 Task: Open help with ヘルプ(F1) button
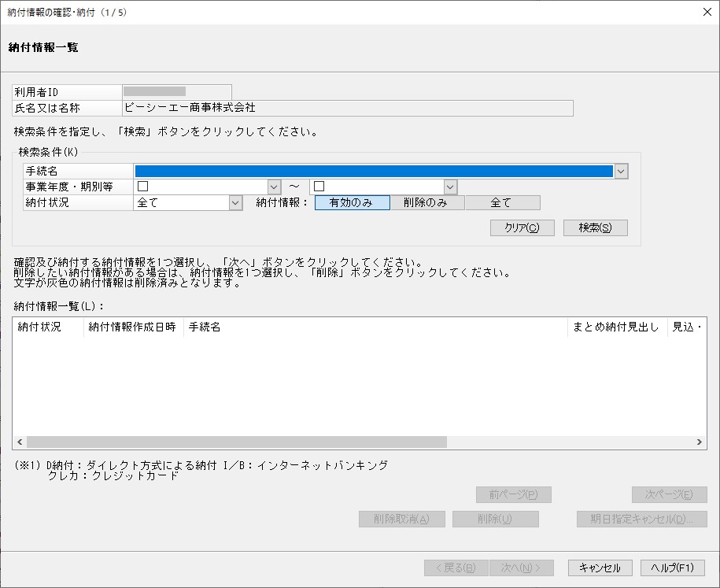[672, 568]
